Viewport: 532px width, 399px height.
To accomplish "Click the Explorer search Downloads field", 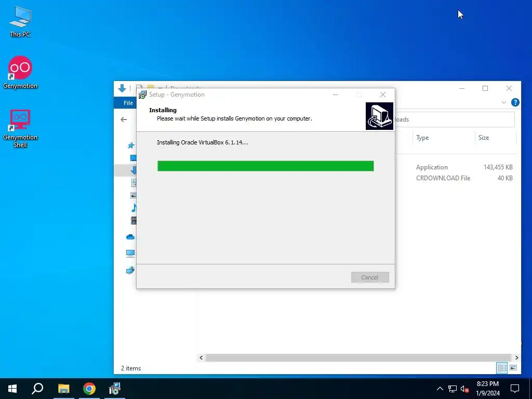I will (455, 119).
